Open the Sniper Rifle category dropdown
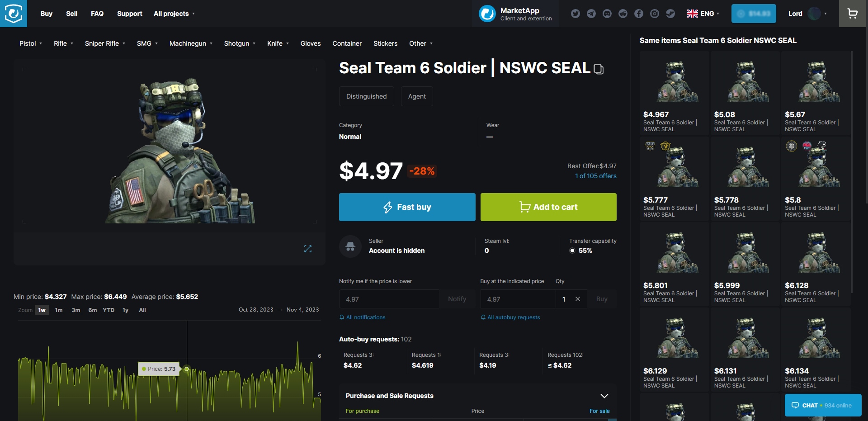Screen dimensions: 868x421 105,43
